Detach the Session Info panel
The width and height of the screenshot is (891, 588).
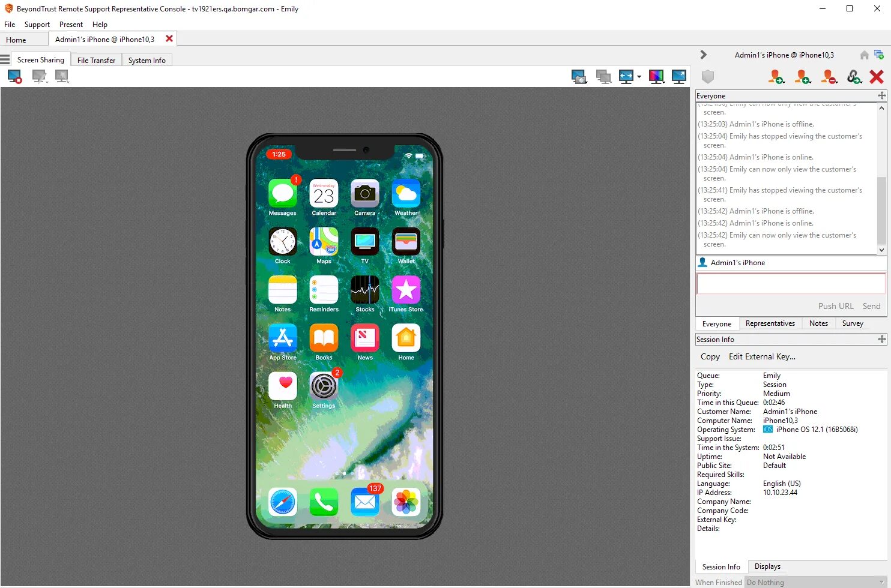[882, 339]
